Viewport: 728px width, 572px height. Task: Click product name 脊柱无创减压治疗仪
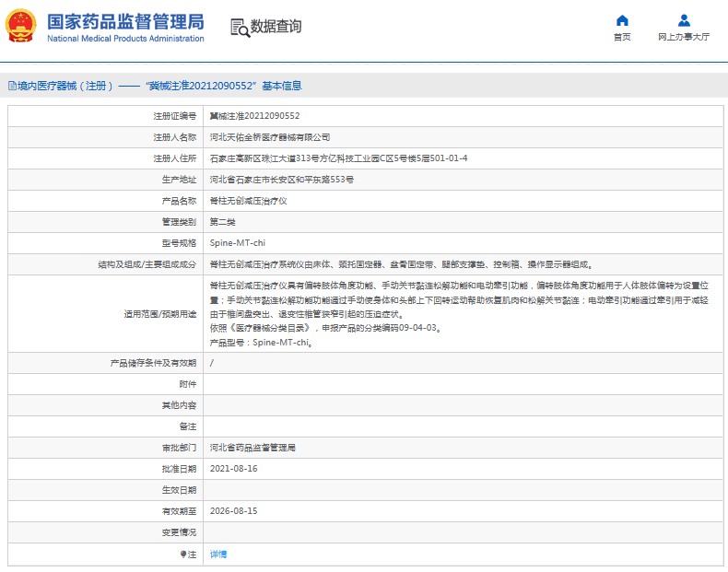pyautogui.click(x=248, y=201)
